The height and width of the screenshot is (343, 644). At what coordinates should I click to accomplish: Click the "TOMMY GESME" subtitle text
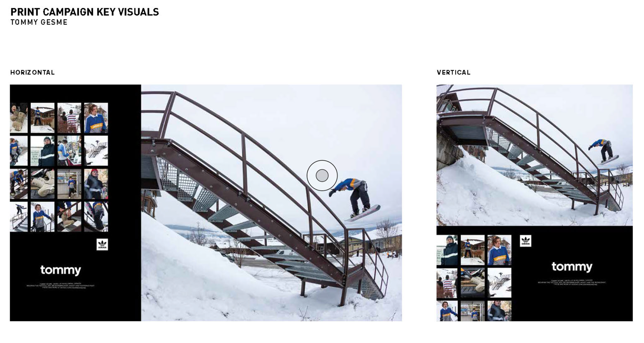point(39,22)
